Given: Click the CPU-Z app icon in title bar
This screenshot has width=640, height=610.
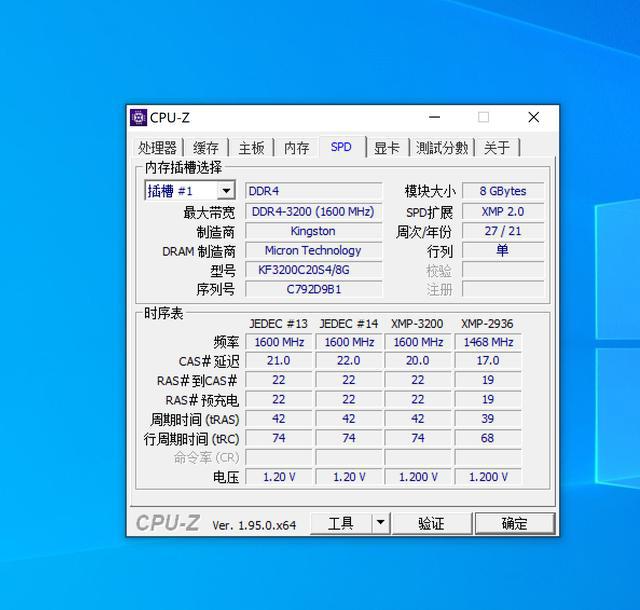Looking at the screenshot, I should coord(138,118).
